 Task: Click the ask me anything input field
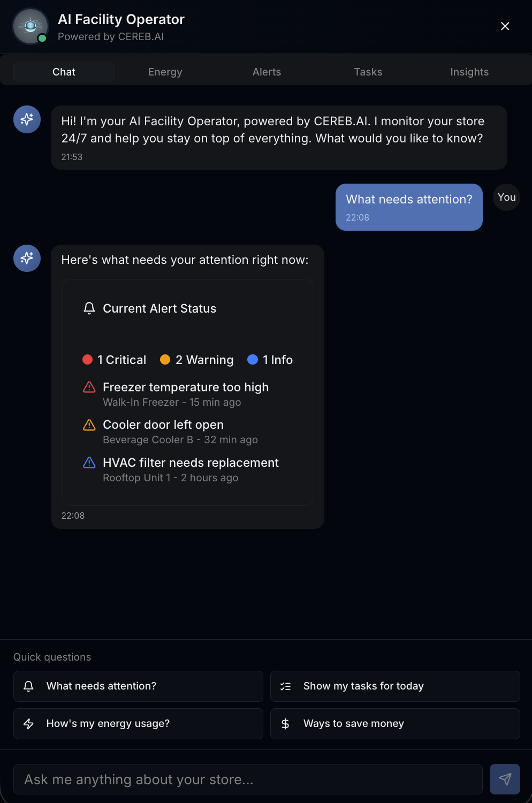pos(248,779)
